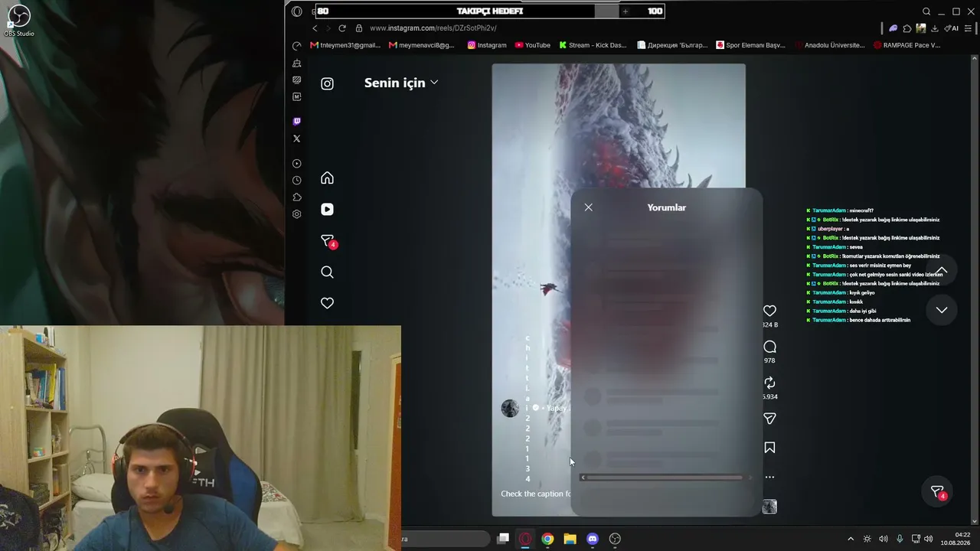Viewport: 980px width, 551px height.
Task: Click the Instagram logo in sidebar
Action: [x=327, y=84]
